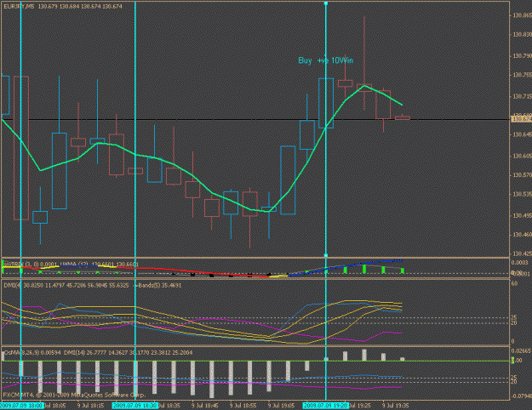Screen dimensions: 532x410
Task: Click the '9 Jul 18:15' time label
Action: [x=90, y=406]
